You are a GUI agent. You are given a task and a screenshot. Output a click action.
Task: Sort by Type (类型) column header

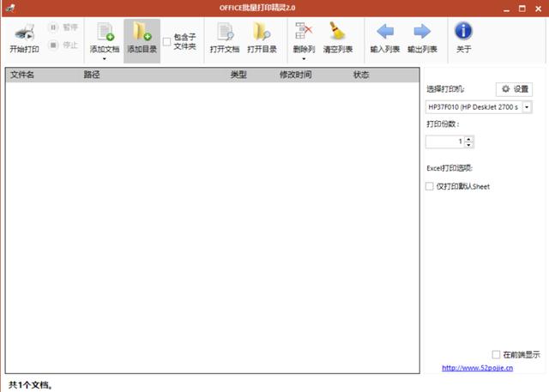click(x=238, y=75)
